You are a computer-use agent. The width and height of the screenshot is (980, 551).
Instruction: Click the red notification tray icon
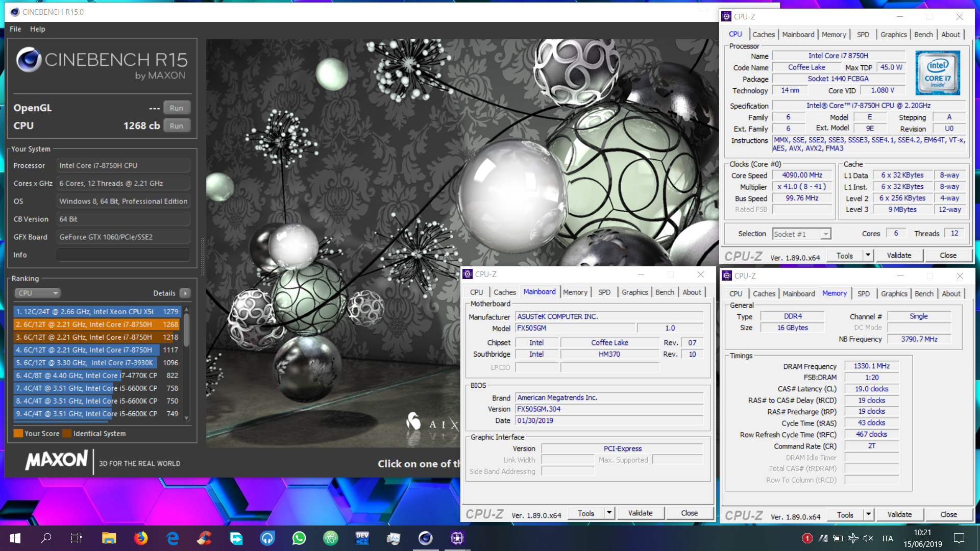[807, 538]
